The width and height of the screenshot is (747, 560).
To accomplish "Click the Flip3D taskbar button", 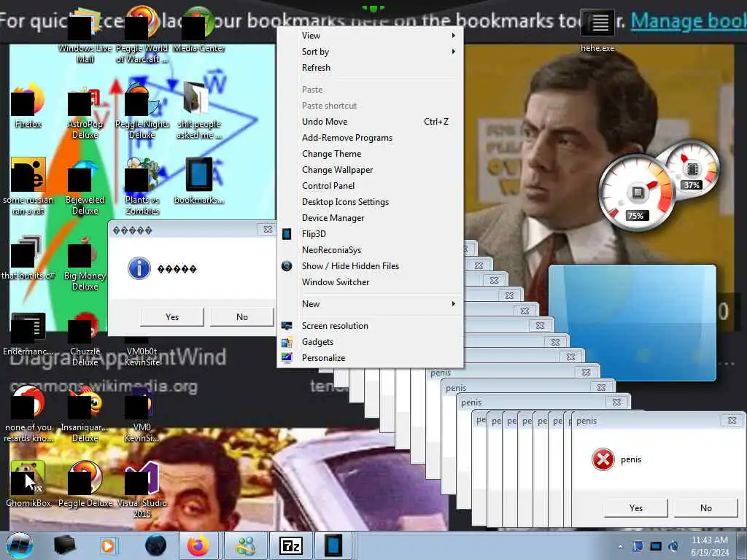I will point(333,545).
